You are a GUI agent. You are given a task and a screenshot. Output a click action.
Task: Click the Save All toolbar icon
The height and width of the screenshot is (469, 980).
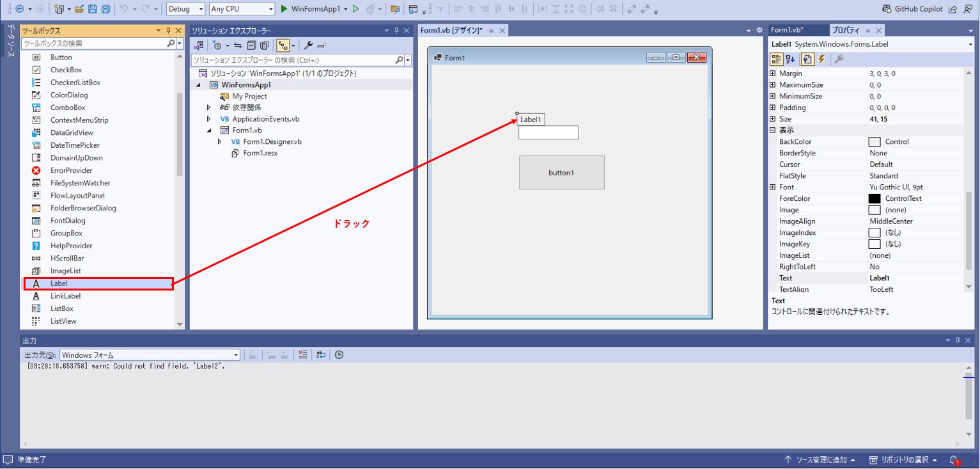[105, 9]
